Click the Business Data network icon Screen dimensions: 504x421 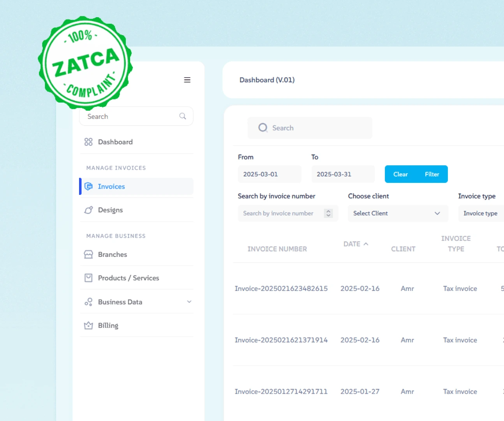point(88,301)
